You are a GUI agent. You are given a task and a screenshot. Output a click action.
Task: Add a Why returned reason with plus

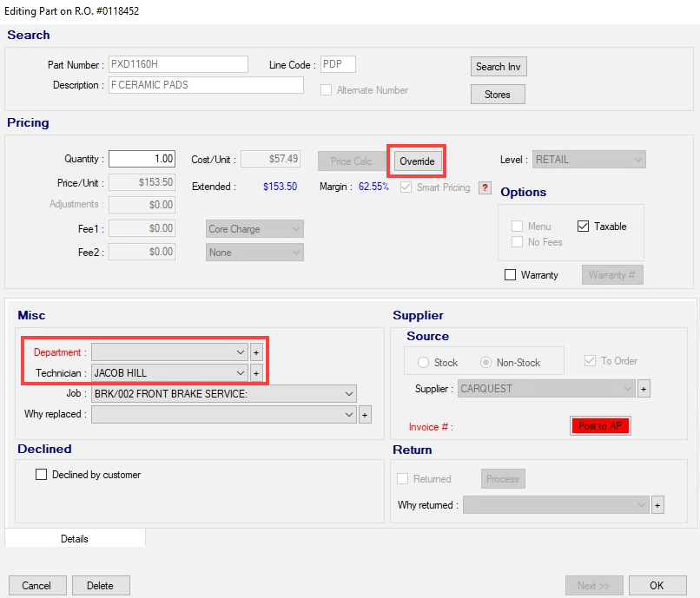pyautogui.click(x=657, y=505)
